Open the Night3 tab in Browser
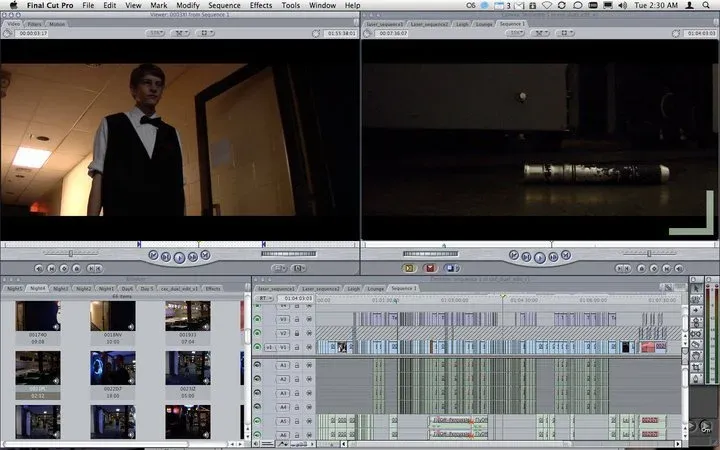720x450 pixels. 60,288
